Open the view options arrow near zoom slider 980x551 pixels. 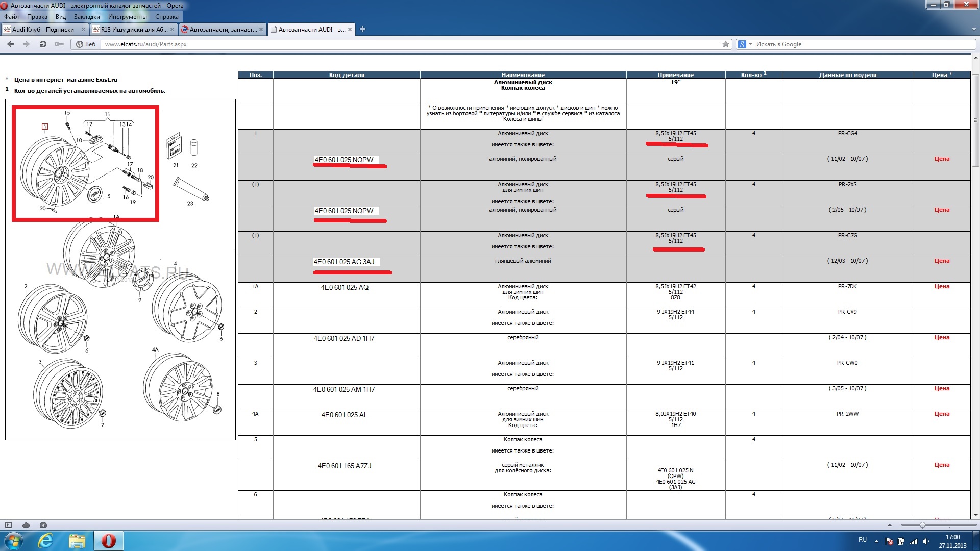890,525
